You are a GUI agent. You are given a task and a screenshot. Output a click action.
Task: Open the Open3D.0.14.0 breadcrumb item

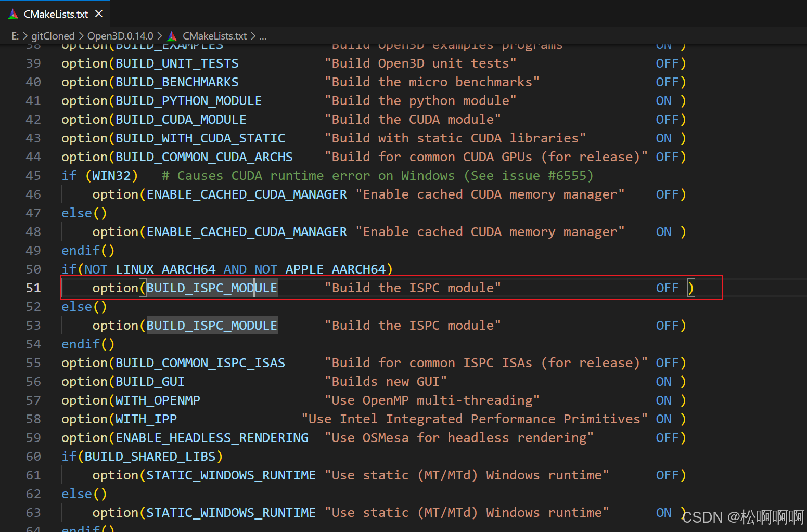120,35
